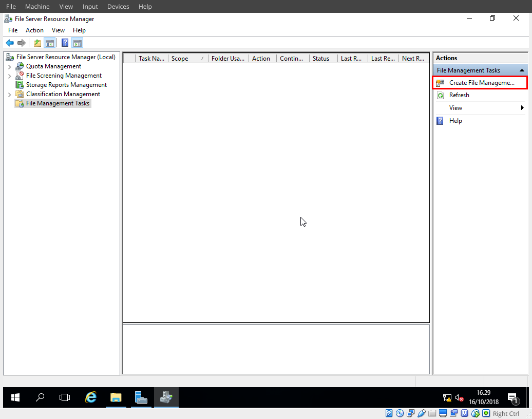Open the View submenu in Actions pane
The width and height of the screenshot is (532, 419).
(455, 107)
